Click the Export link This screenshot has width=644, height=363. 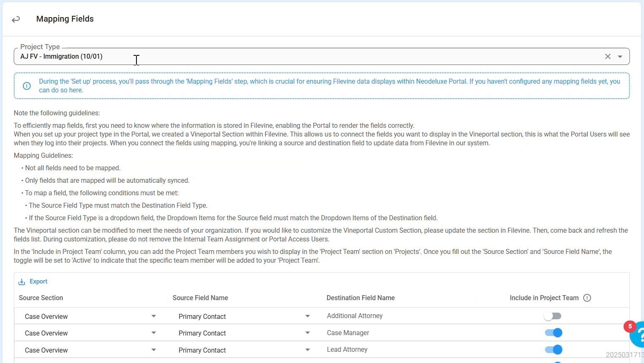[39, 282]
